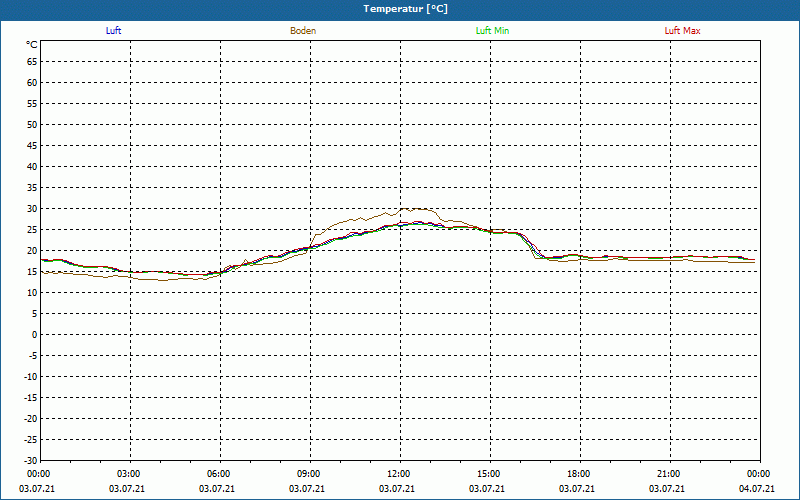Click the 12:00 time axis label
This screenshot has width=800, height=500.
398,474
